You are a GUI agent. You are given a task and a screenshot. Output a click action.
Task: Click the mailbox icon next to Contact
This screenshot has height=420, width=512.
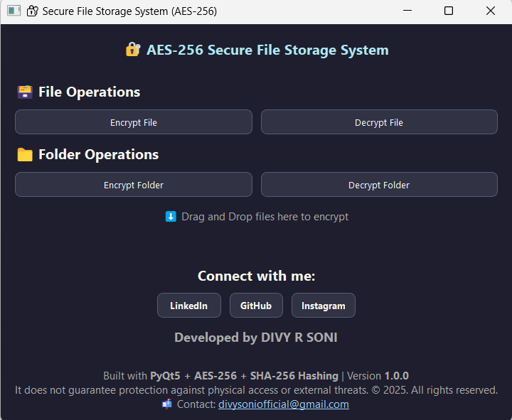click(167, 404)
